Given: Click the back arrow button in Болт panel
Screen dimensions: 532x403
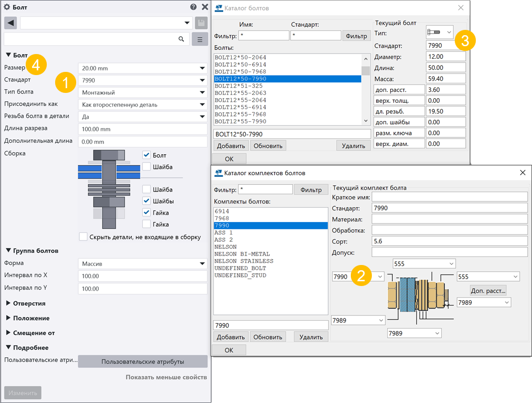Looking at the screenshot, I should click(x=11, y=23).
